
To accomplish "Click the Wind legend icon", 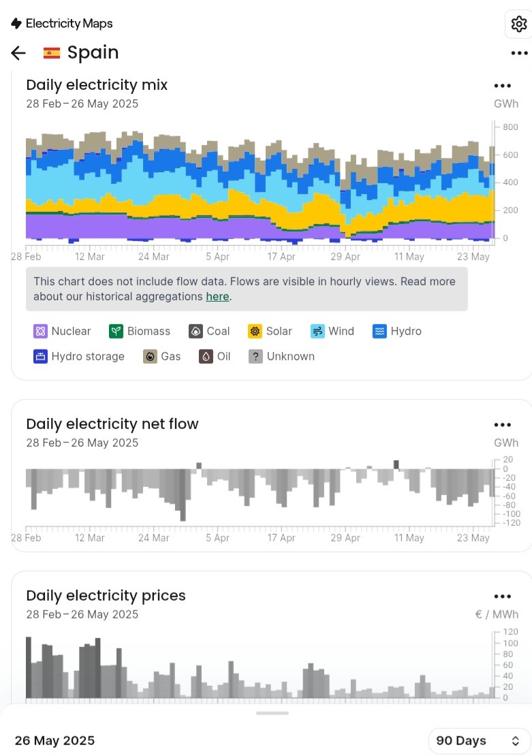I will tap(317, 332).
